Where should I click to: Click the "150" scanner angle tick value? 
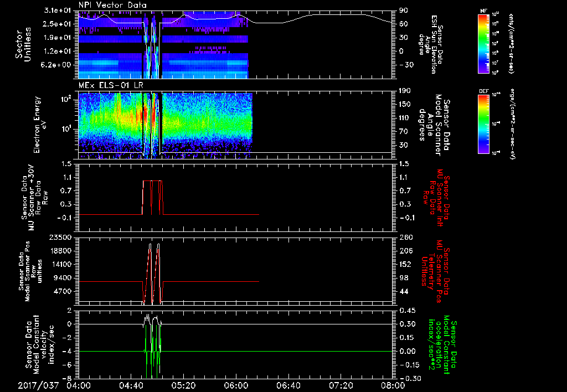click(405, 104)
